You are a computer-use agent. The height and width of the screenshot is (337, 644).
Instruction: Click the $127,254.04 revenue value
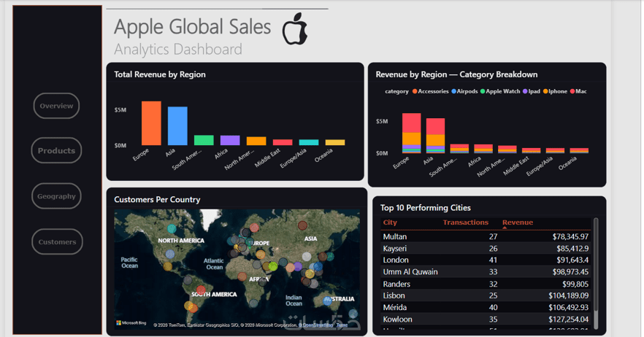pos(568,319)
